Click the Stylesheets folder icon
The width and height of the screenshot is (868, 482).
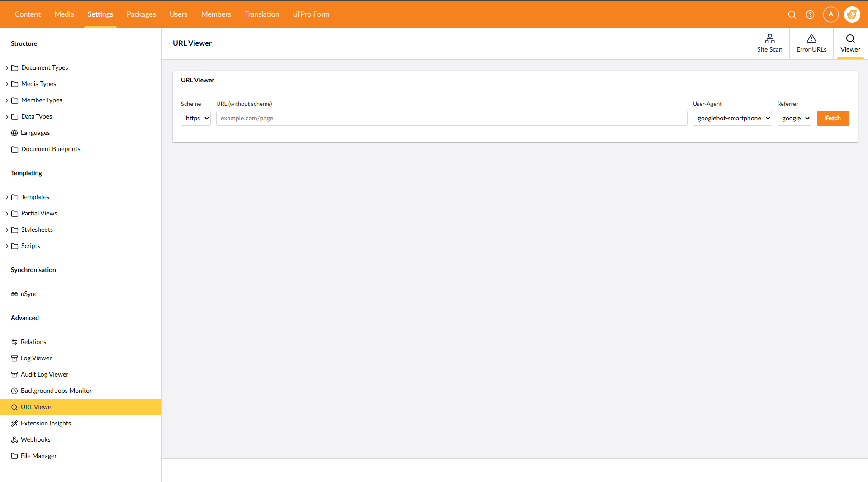click(x=14, y=230)
